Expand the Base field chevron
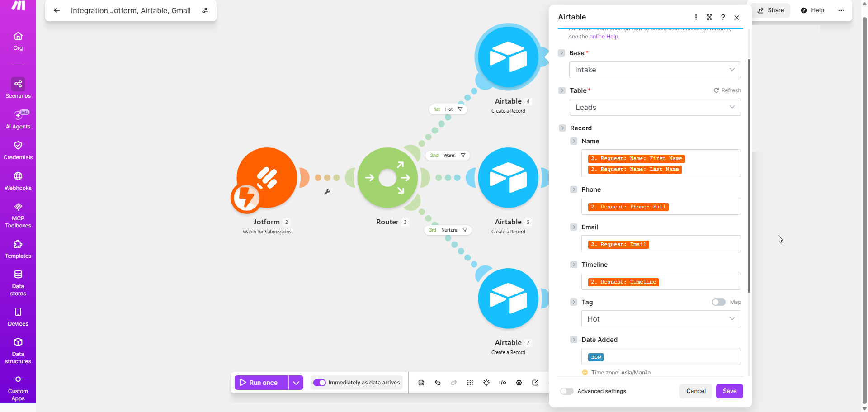This screenshot has height=412, width=868. click(561, 53)
